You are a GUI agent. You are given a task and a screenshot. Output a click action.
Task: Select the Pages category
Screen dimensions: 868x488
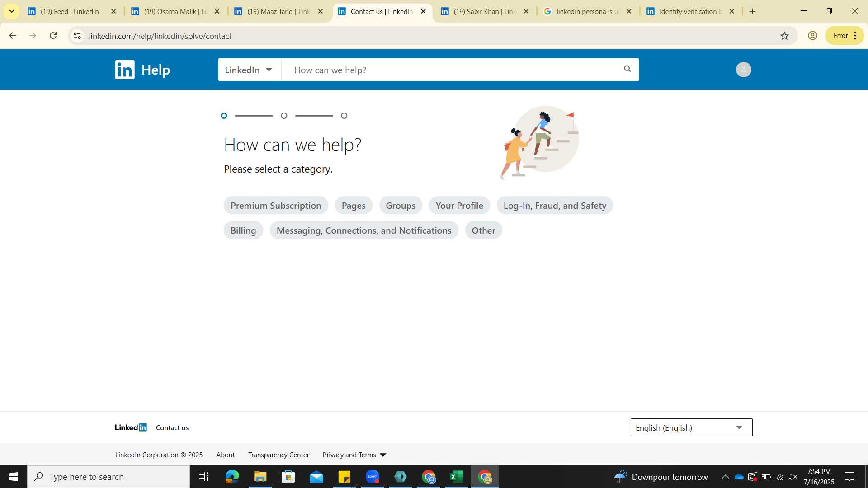pos(354,206)
